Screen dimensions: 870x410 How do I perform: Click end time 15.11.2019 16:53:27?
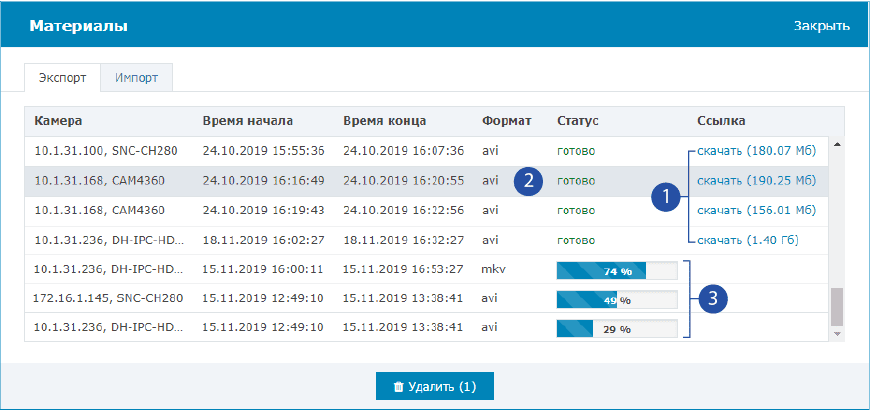(x=403, y=270)
